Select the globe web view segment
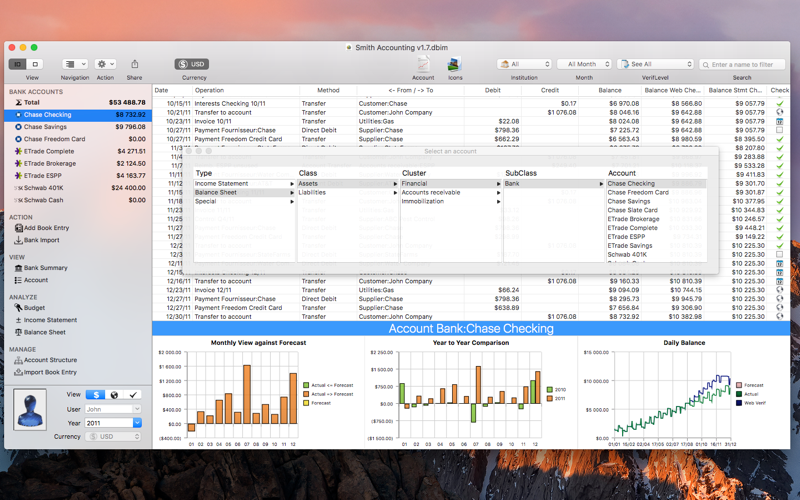 pyautogui.click(x=114, y=395)
